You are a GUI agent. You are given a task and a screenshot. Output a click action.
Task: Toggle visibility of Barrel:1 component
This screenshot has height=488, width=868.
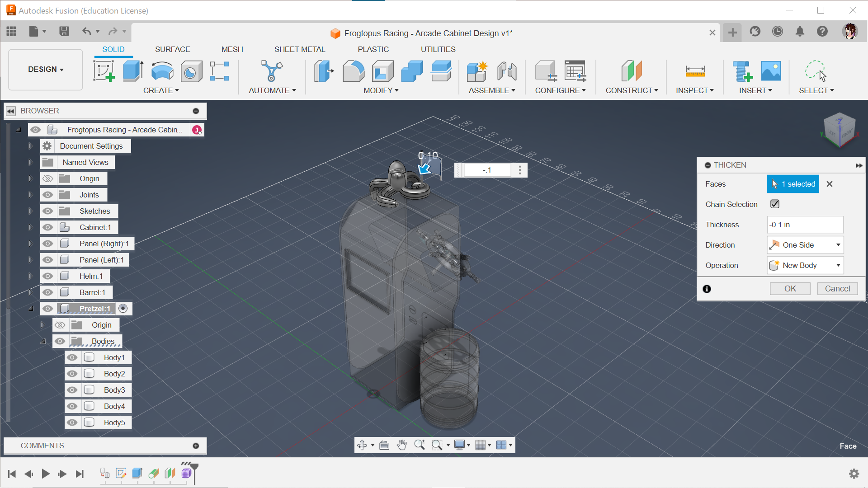[47, 292]
